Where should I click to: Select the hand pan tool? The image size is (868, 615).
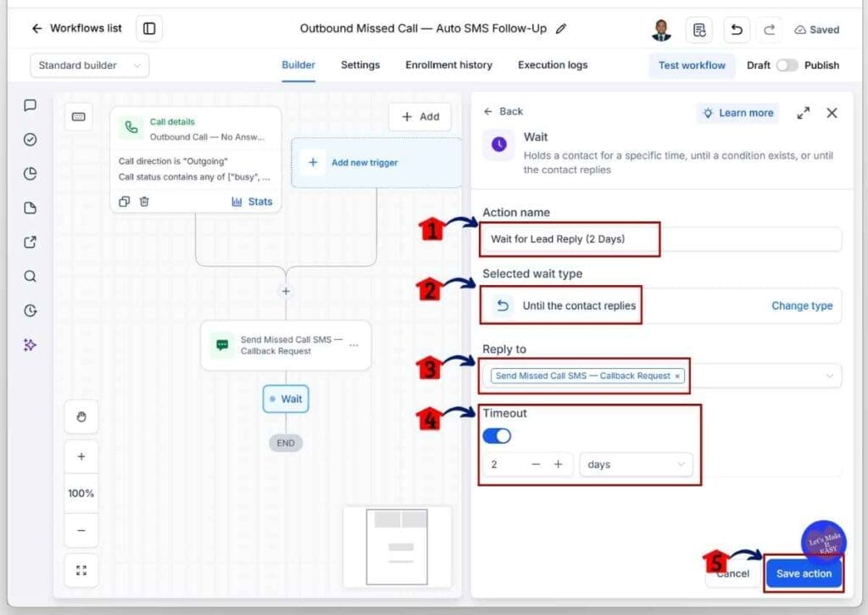(x=81, y=417)
